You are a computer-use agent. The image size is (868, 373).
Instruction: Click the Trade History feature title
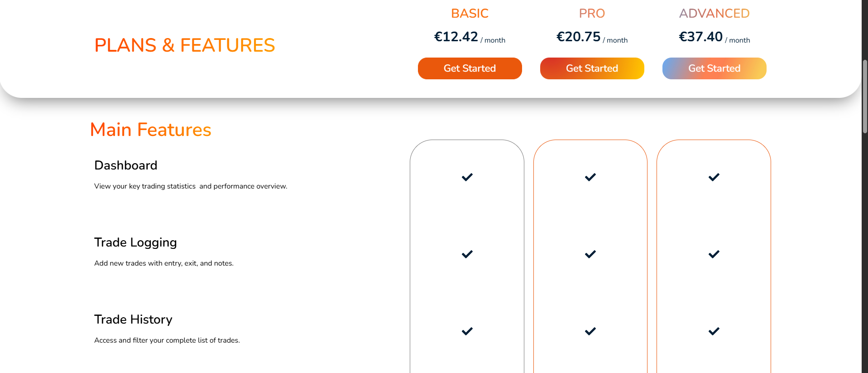click(133, 320)
